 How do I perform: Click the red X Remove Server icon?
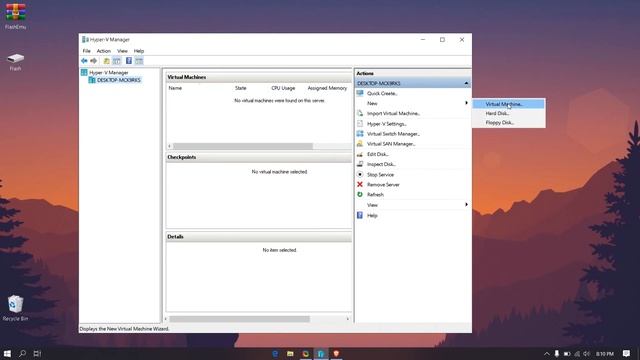[x=360, y=184]
